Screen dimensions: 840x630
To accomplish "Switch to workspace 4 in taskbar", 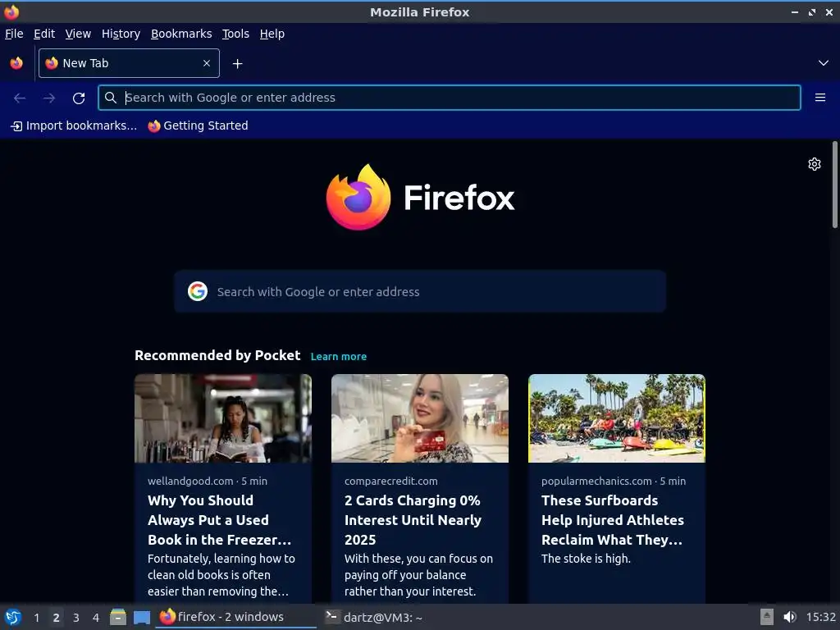I will [x=96, y=618].
